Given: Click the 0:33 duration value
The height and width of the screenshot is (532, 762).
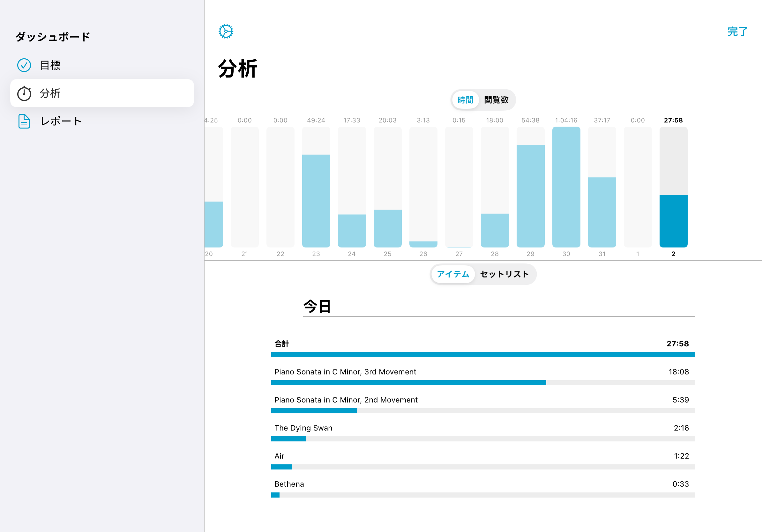Looking at the screenshot, I should [681, 484].
